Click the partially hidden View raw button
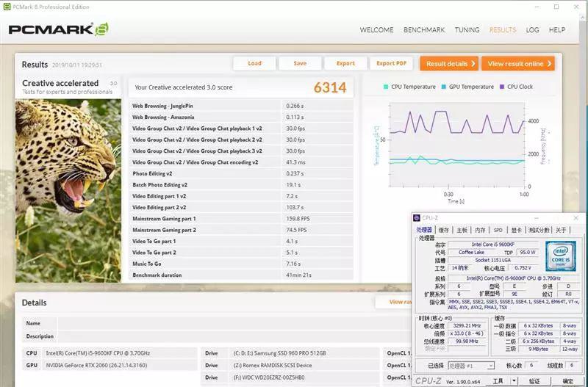This screenshot has height=387, width=588. [394, 302]
